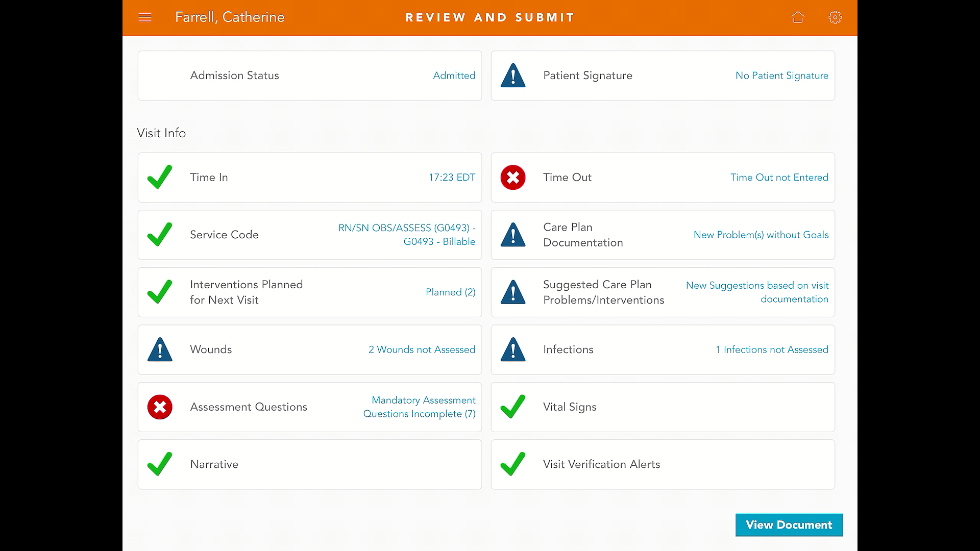Image resolution: width=980 pixels, height=551 pixels.
Task: Click the warning icon beside Infections
Action: click(513, 350)
